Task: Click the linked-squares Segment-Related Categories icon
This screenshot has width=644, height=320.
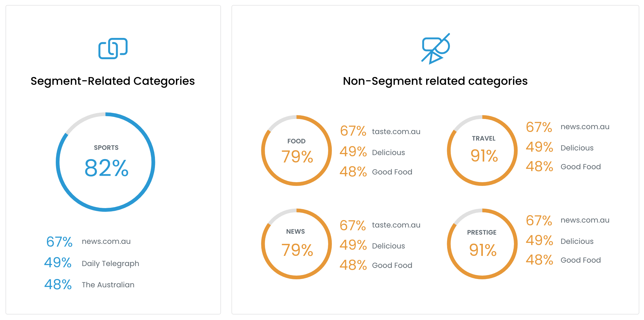Action: (113, 48)
